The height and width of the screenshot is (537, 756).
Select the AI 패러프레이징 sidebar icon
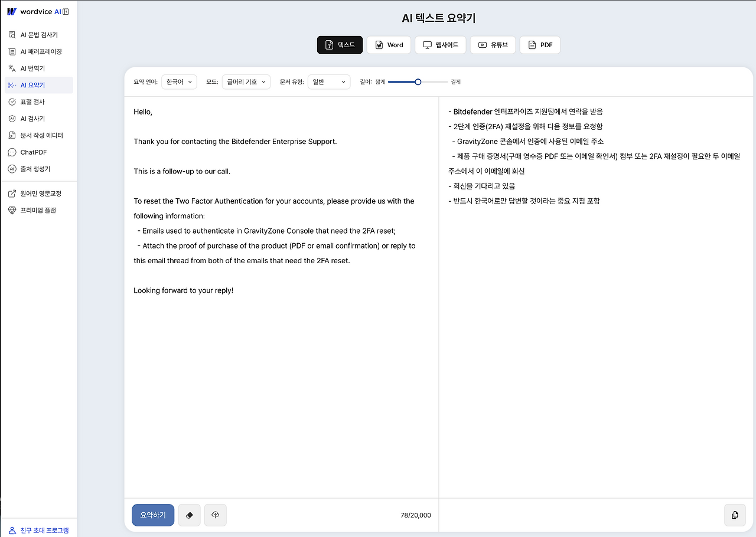tap(35, 51)
